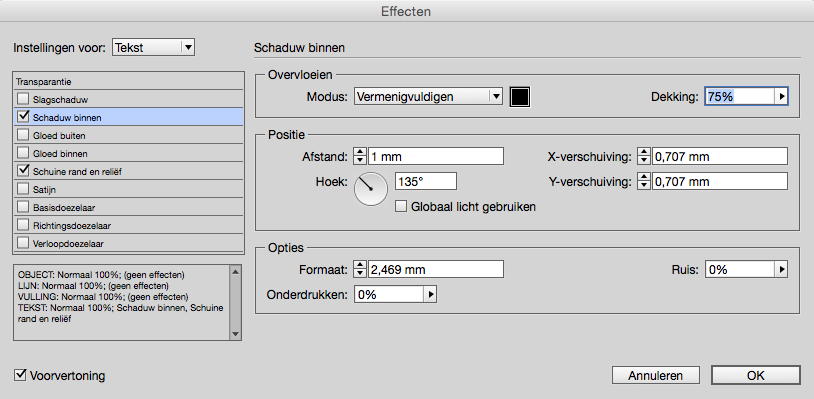This screenshot has height=399, width=814.
Task: Open the Dekking slider popup arrow
Action: point(782,97)
